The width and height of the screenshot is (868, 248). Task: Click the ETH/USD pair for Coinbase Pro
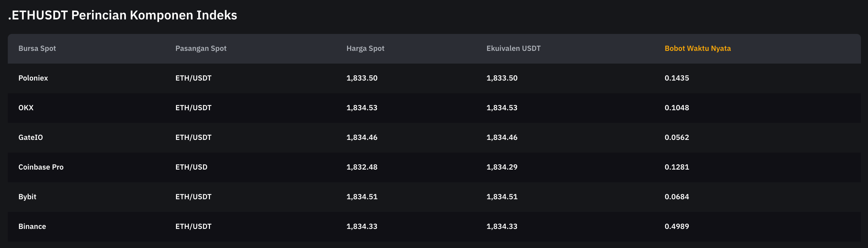pyautogui.click(x=191, y=167)
